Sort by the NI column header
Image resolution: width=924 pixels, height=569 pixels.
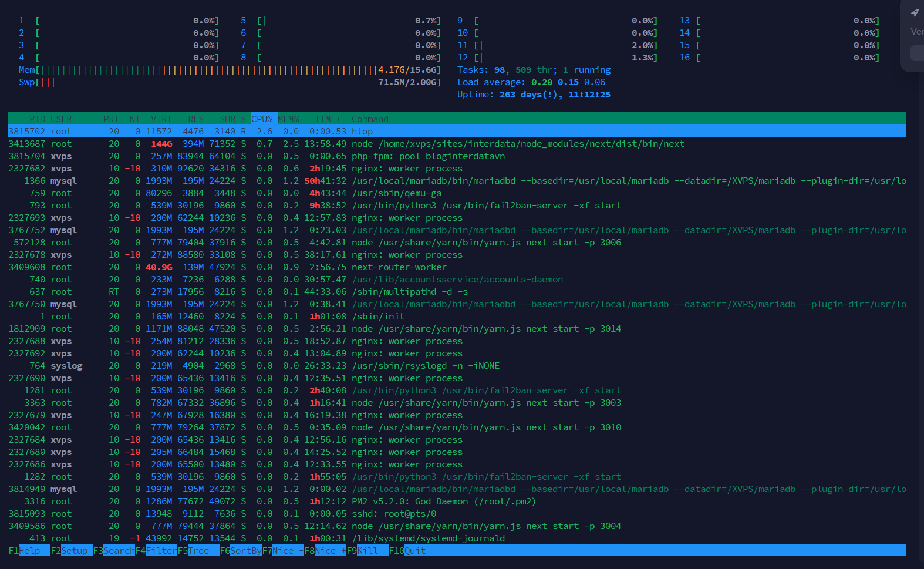click(x=135, y=119)
